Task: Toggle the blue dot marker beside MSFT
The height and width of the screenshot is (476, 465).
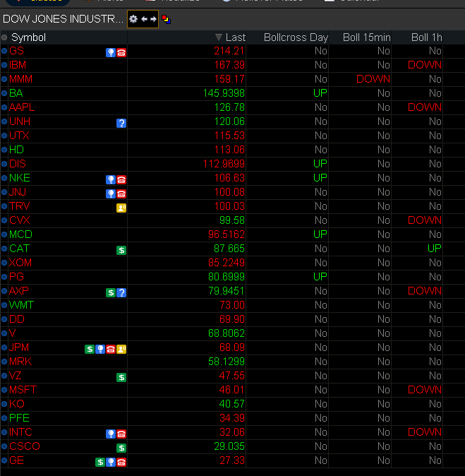Action: tap(4, 390)
